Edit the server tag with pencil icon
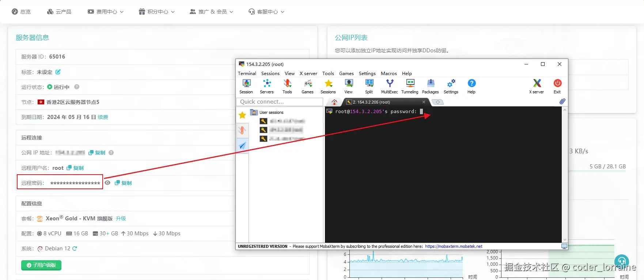The height and width of the screenshot is (280, 644). [x=58, y=72]
